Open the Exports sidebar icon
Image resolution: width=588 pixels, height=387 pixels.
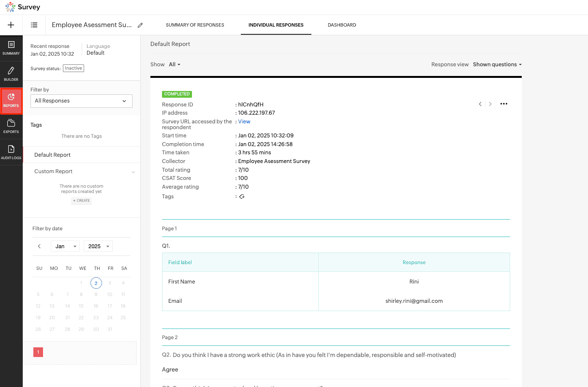click(x=11, y=126)
